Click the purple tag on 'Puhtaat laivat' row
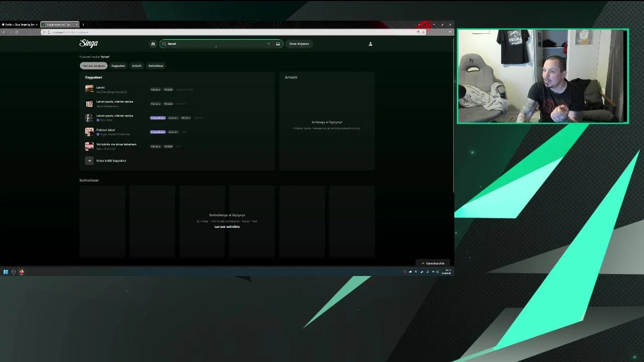The image size is (644, 362). coord(158,132)
